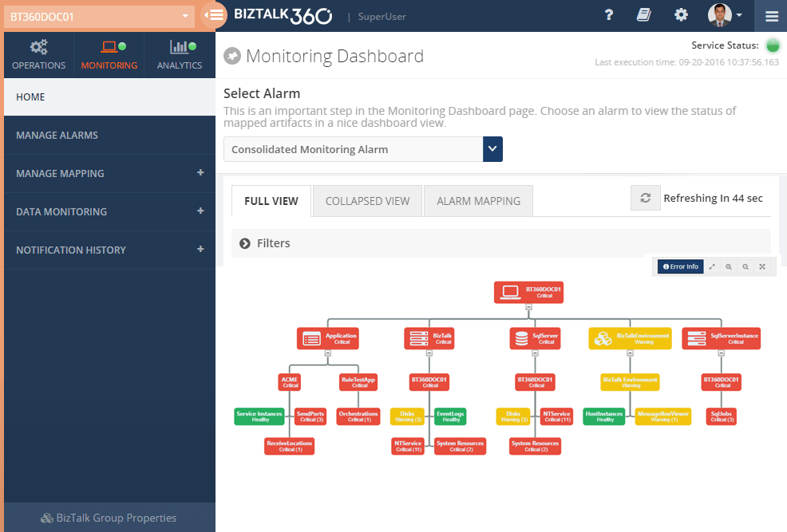
Task: Collapse the BT360DOC01 root node children
Action: point(528,307)
